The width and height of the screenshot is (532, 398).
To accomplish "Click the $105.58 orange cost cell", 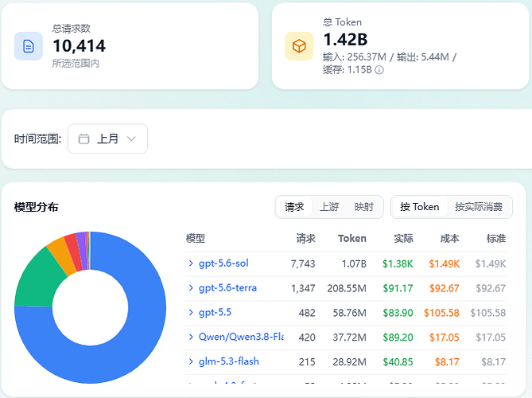I will [442, 313].
